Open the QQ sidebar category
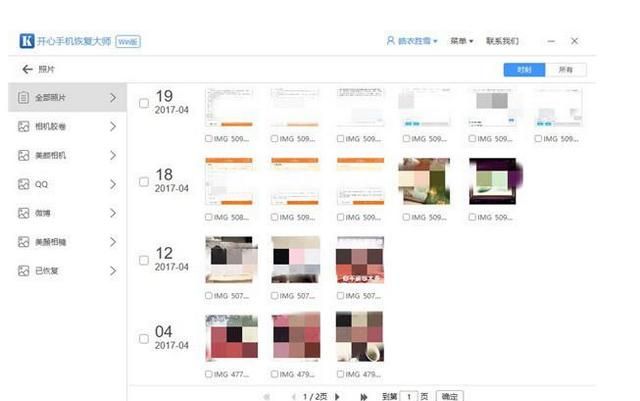640x401 pixels. [x=67, y=184]
